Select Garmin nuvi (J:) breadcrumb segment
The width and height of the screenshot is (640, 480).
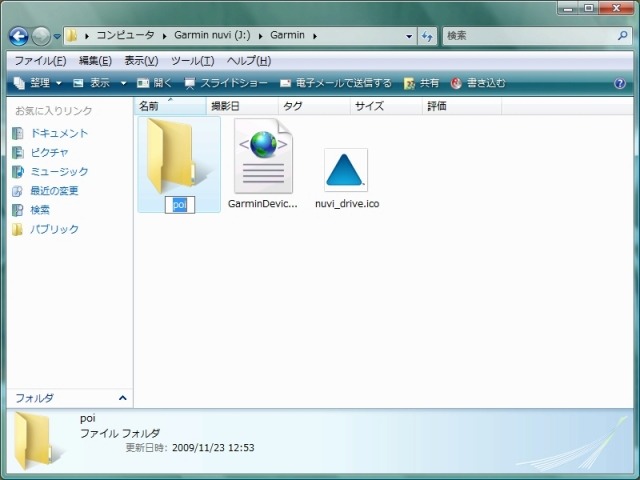click(212, 35)
